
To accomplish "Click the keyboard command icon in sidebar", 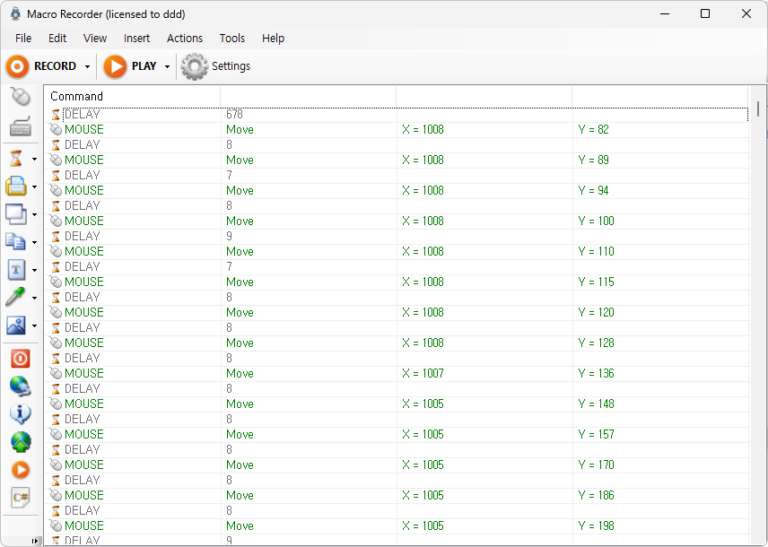I will [20, 127].
